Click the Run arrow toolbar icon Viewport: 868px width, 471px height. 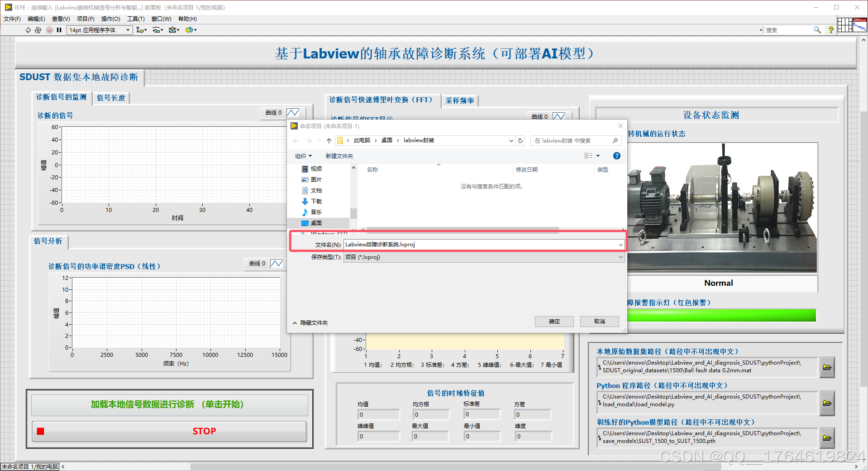28,30
